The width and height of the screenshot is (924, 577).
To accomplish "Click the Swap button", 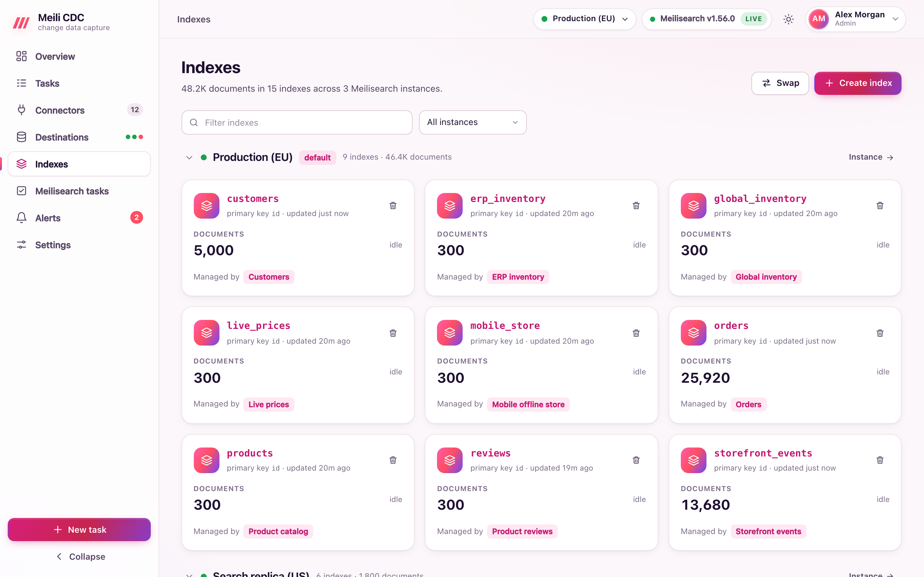I will [x=780, y=83].
